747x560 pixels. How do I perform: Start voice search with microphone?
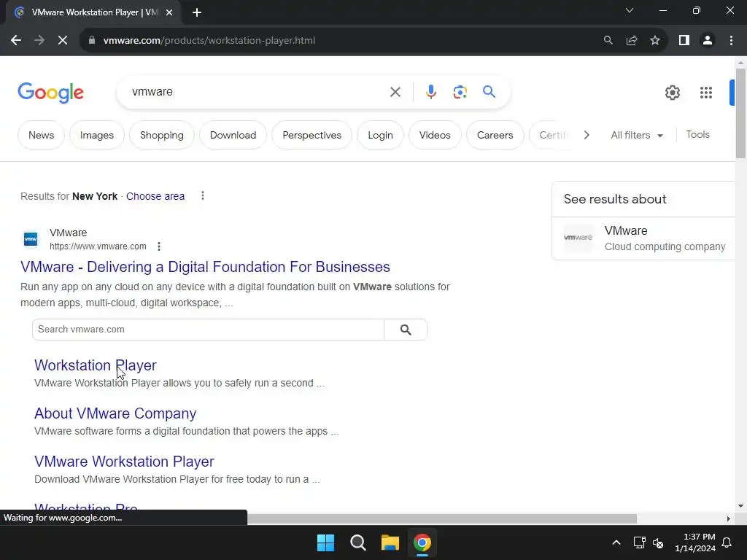tap(430, 92)
